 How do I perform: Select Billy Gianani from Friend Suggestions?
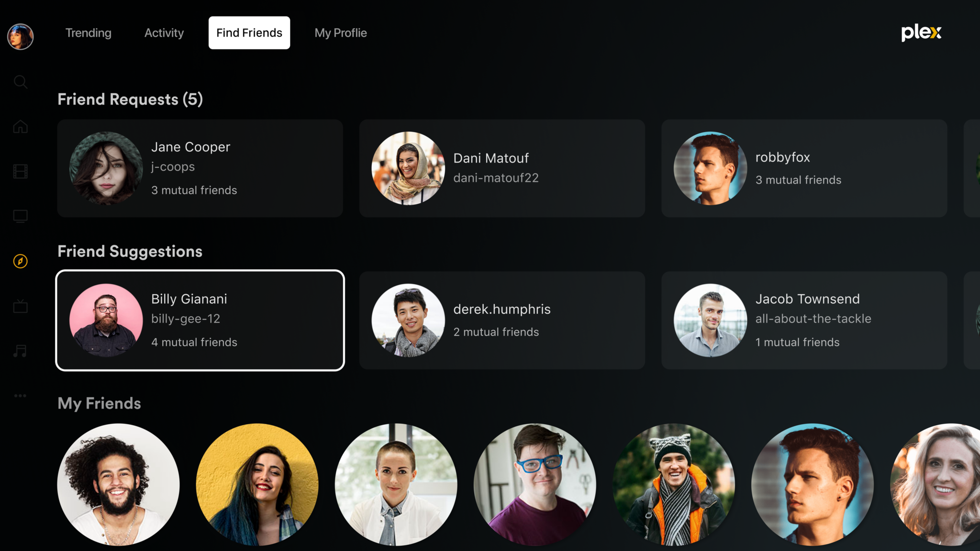click(x=200, y=320)
